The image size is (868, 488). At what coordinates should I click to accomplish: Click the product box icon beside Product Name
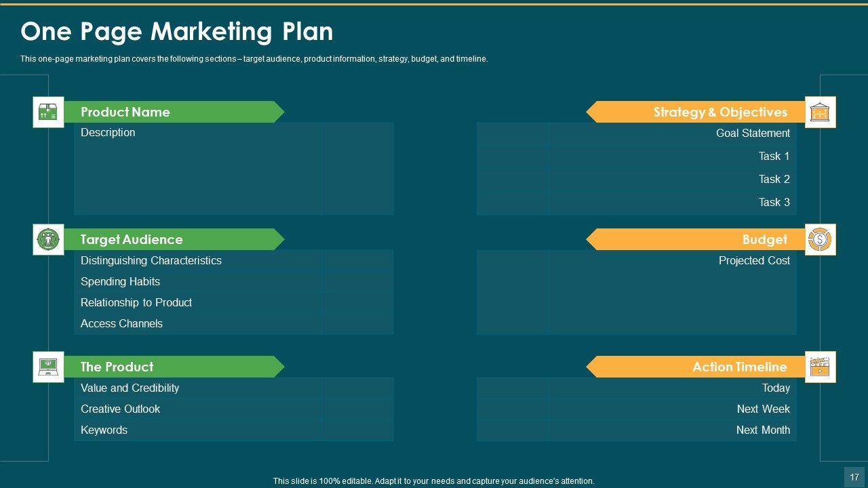[x=48, y=112]
